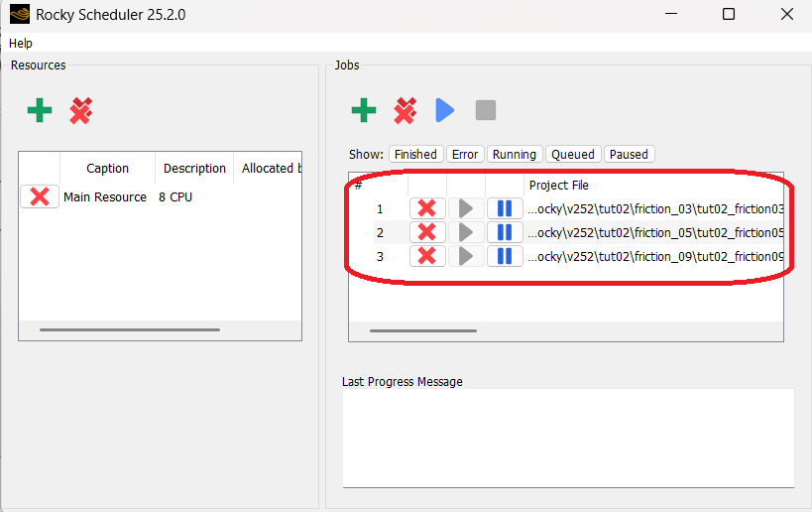Toggle the Running jobs filter
The width and height of the screenshot is (812, 512).
pyautogui.click(x=515, y=155)
